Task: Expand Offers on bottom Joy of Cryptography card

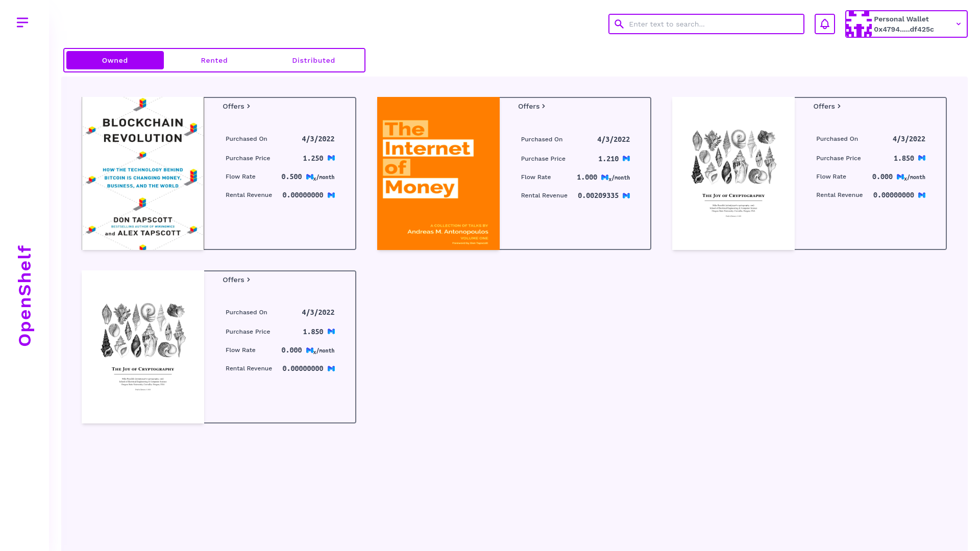Action: (x=236, y=280)
